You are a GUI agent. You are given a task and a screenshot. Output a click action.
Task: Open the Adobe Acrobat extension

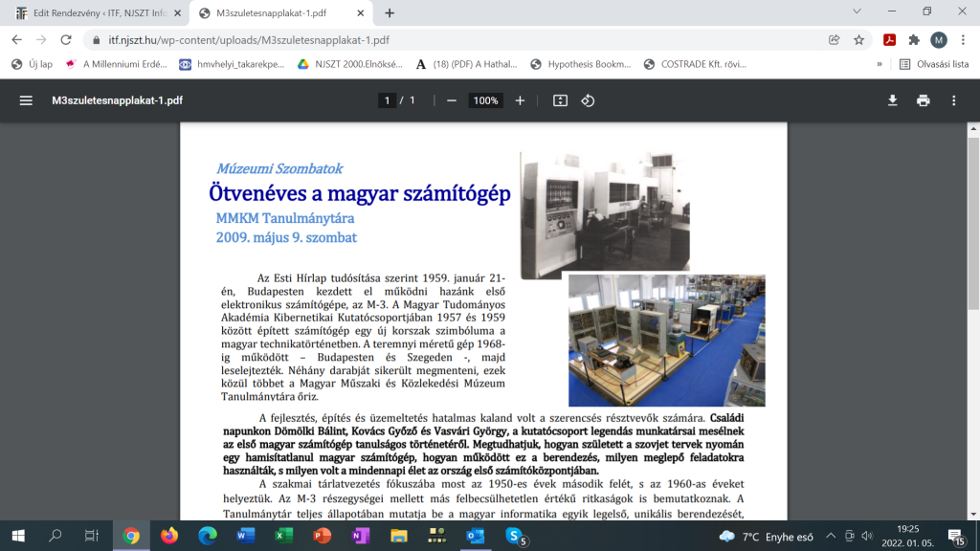[889, 40]
